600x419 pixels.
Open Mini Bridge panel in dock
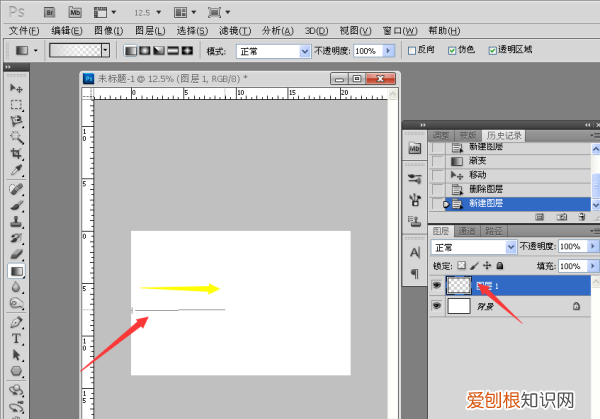[x=415, y=148]
